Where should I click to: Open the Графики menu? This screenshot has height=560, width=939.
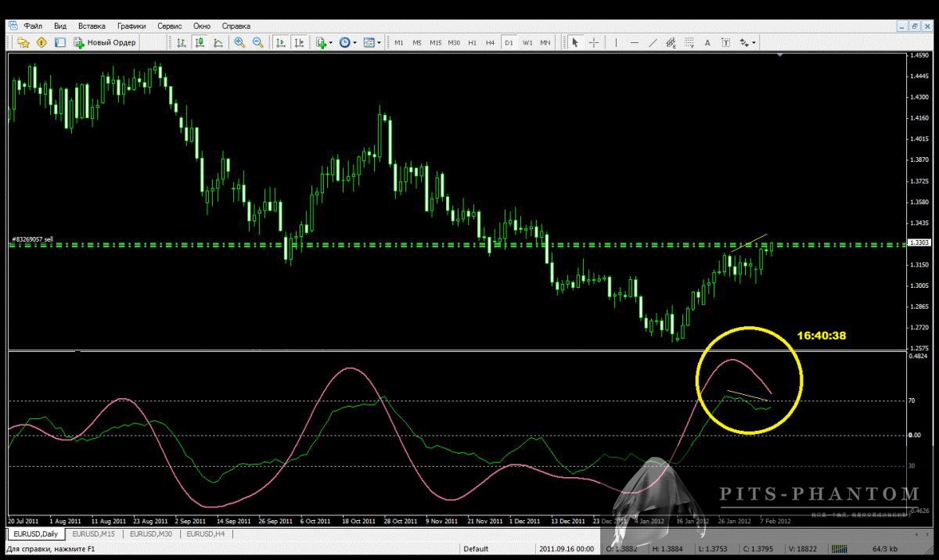pyautogui.click(x=131, y=26)
